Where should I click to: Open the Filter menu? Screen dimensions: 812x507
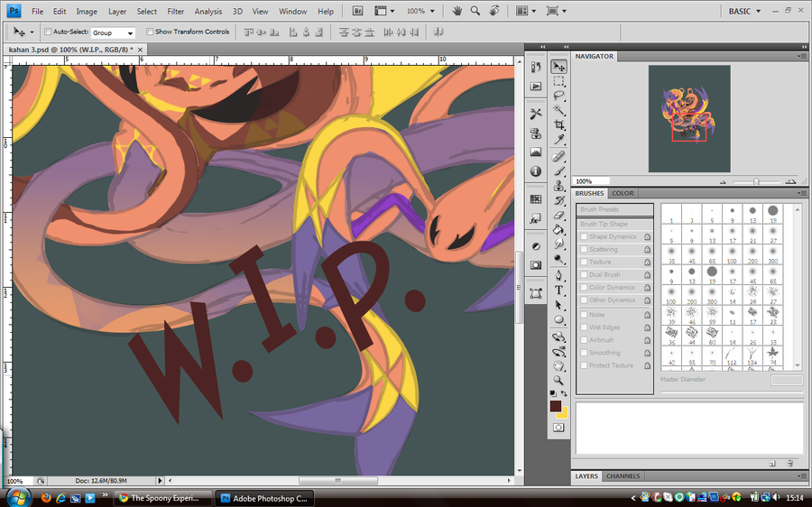pyautogui.click(x=176, y=12)
